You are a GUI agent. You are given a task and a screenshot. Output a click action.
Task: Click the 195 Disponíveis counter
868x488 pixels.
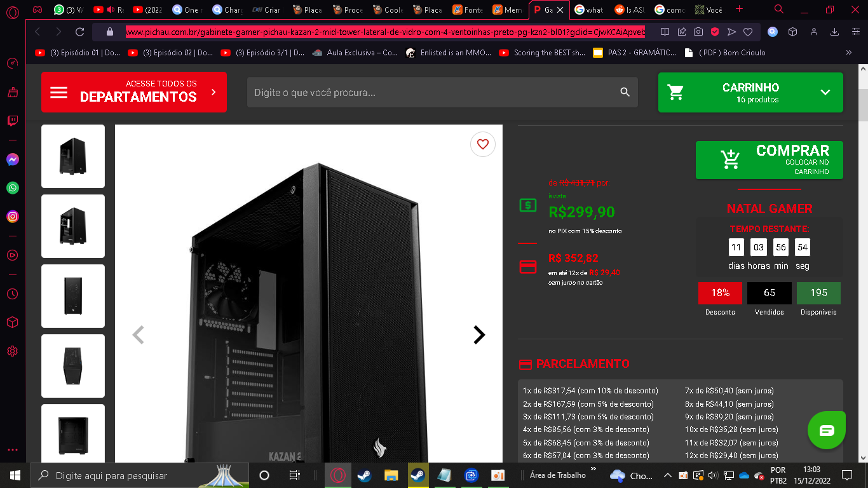point(818,293)
